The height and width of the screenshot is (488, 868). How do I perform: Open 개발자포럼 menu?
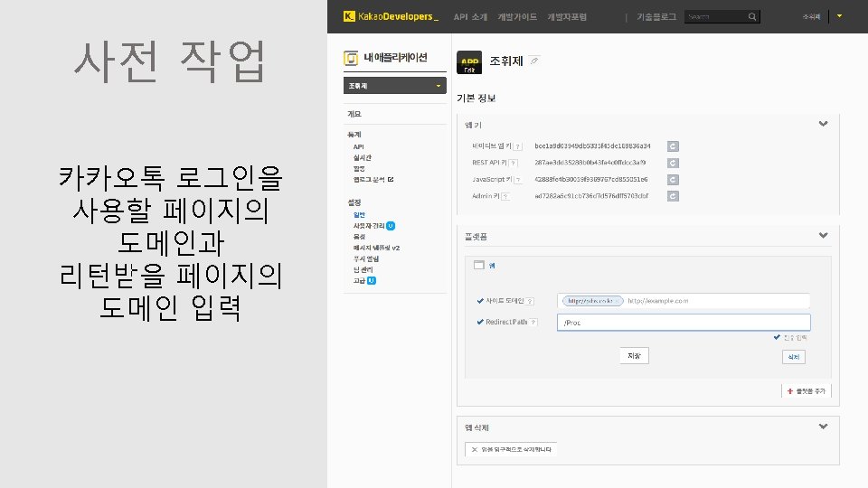point(567,17)
